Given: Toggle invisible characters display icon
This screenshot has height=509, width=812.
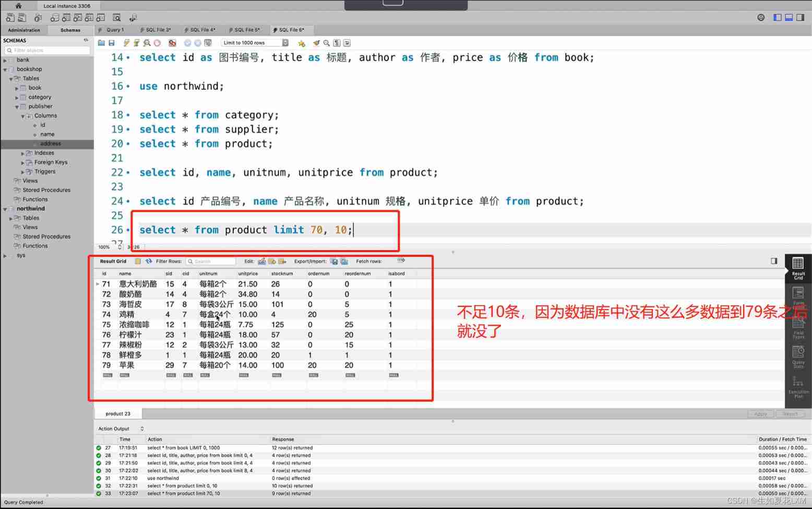Looking at the screenshot, I should 337,43.
